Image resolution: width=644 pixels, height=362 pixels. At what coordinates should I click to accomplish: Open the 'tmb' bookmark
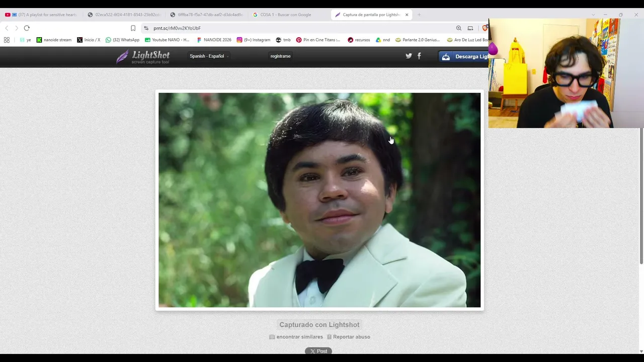click(x=284, y=40)
